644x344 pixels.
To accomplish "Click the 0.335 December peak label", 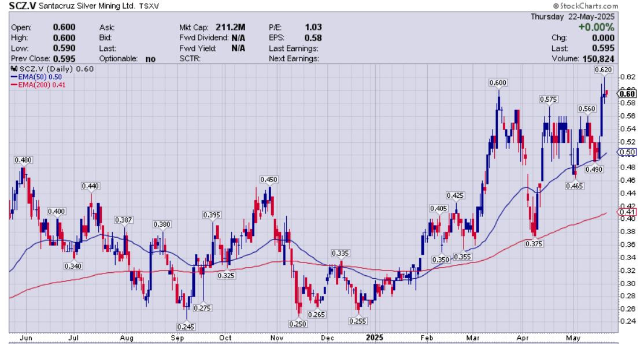I will [x=340, y=253].
